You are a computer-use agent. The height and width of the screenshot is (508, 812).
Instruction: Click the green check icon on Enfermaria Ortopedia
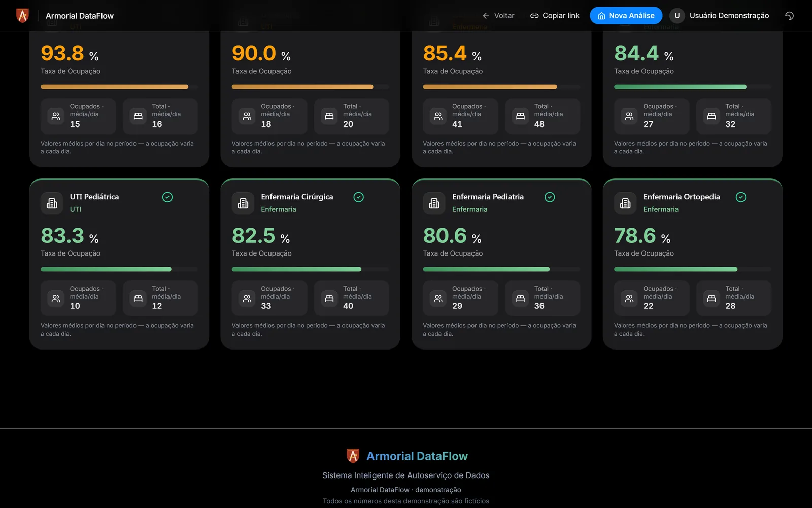pos(741,197)
